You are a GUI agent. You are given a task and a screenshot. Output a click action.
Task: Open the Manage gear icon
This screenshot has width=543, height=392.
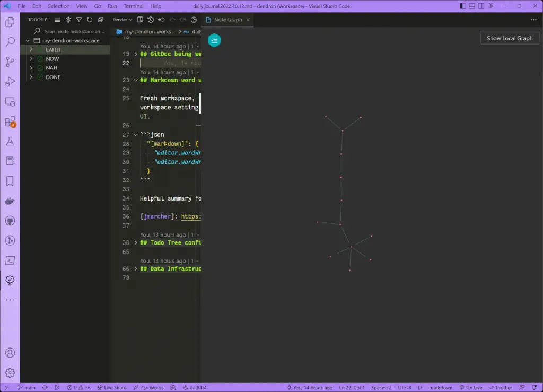click(x=10, y=373)
